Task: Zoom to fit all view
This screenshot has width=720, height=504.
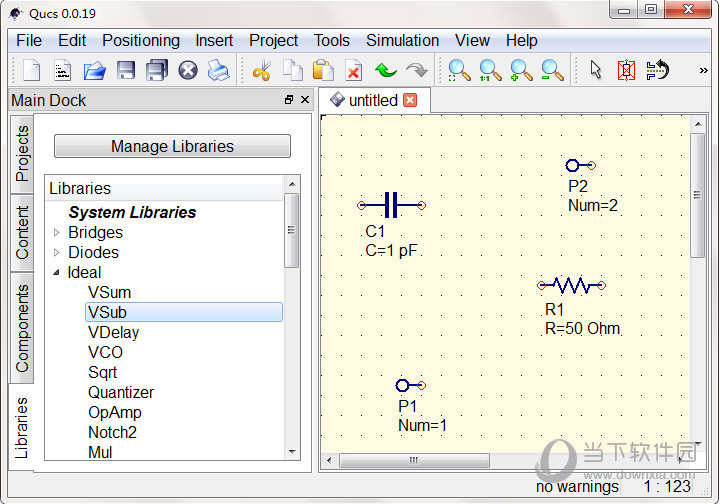Action: coord(459,71)
